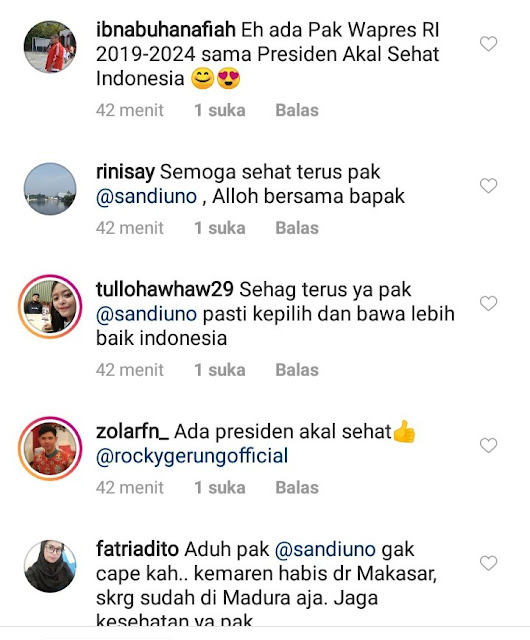Open username tullohawhaw29 profile link

[165, 289]
